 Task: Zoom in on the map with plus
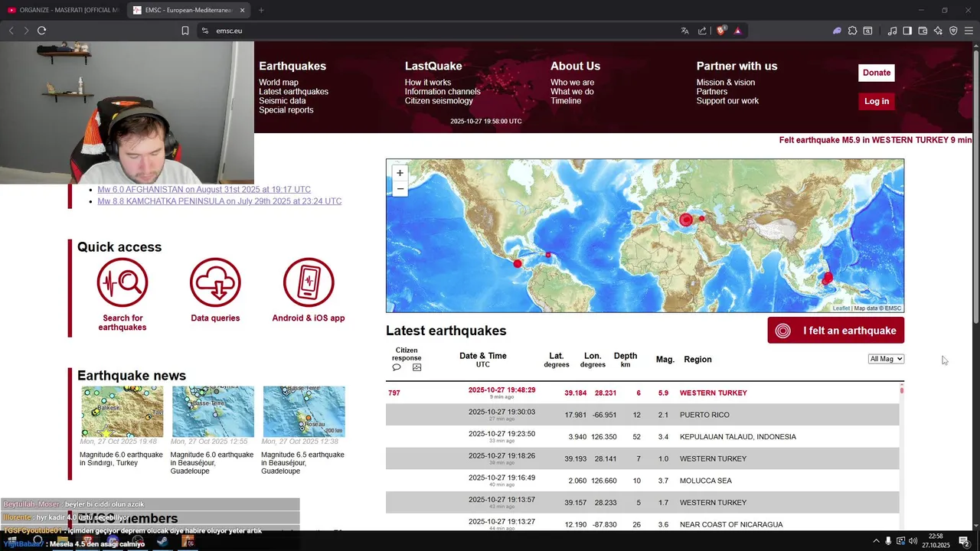[400, 173]
